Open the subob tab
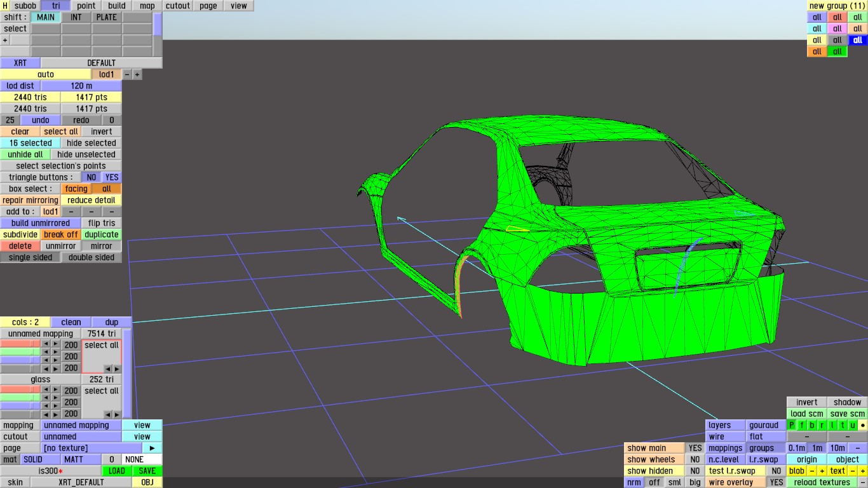 coord(25,6)
